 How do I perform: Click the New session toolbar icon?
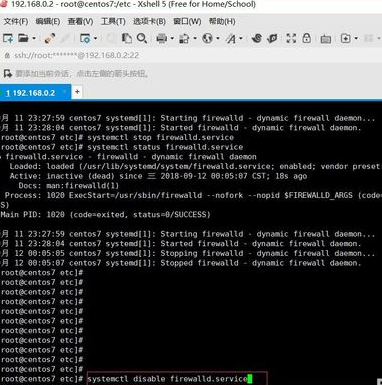point(8,38)
